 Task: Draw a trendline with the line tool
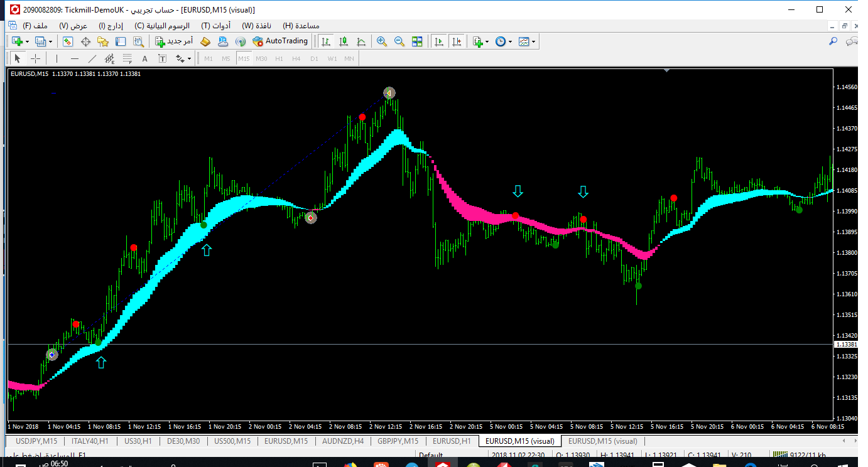tap(92, 58)
